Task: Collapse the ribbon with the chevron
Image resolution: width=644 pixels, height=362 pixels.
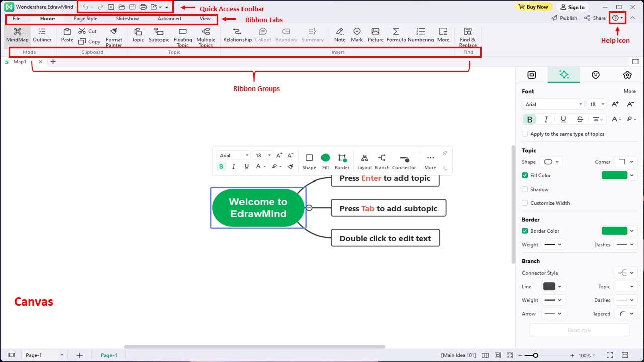Action: (x=633, y=18)
